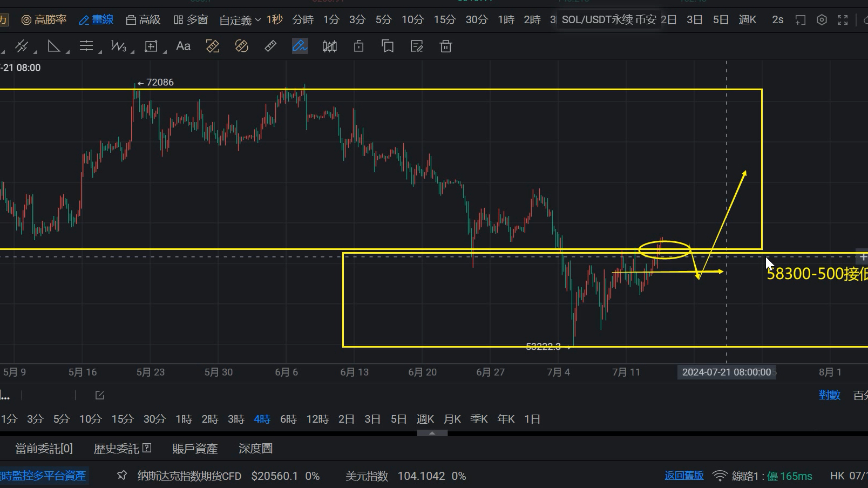Viewport: 868px width, 488px height.
Task: Select the orange bracketed ruler tool
Action: click(x=213, y=46)
